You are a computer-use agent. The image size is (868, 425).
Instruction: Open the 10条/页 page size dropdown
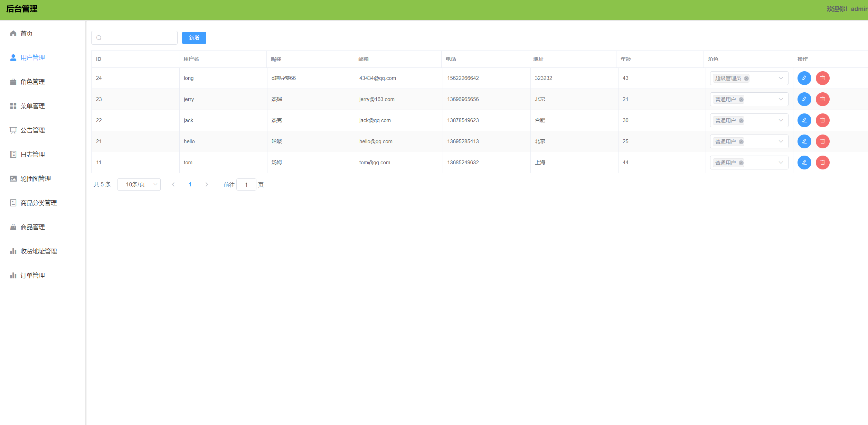pyautogui.click(x=139, y=185)
